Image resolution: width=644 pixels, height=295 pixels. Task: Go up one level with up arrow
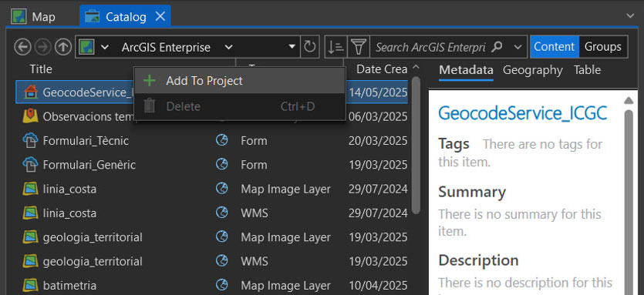(x=62, y=47)
